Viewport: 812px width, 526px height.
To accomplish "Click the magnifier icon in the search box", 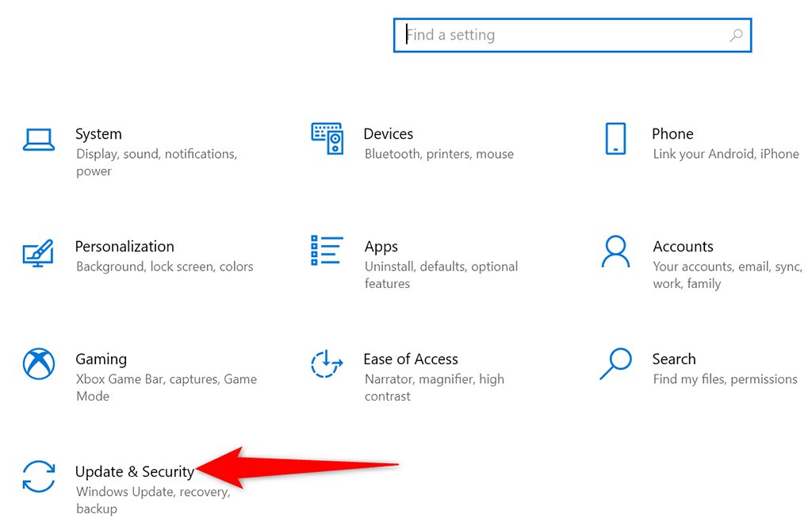I will click(x=736, y=35).
